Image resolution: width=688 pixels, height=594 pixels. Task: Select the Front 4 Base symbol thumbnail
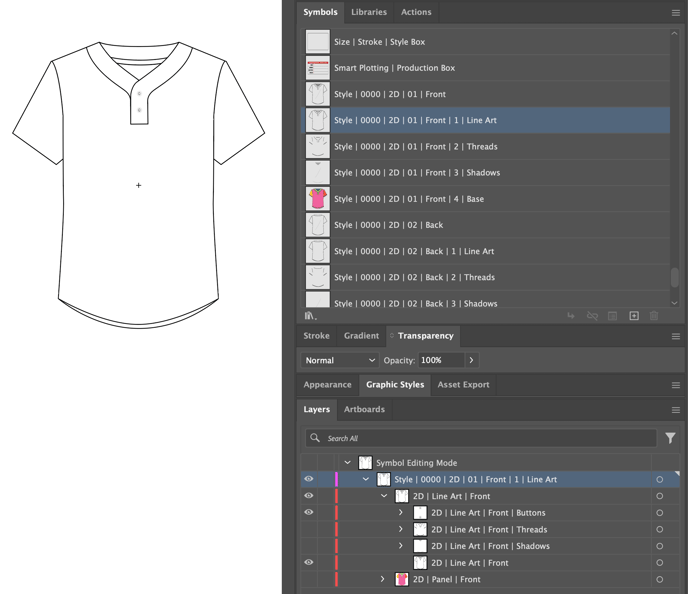click(318, 199)
